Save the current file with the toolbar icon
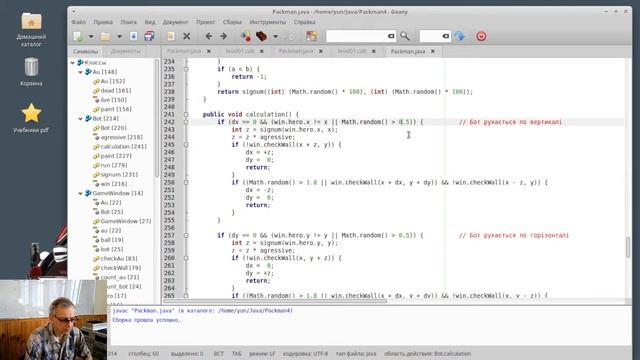640x360 pixels. 133,36
